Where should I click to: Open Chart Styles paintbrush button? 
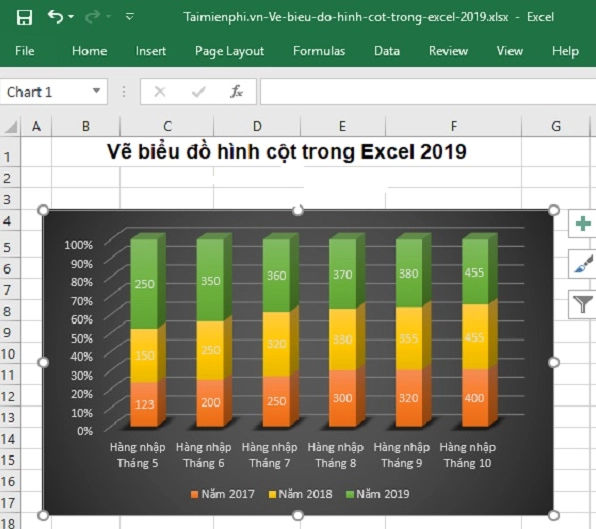point(583,264)
